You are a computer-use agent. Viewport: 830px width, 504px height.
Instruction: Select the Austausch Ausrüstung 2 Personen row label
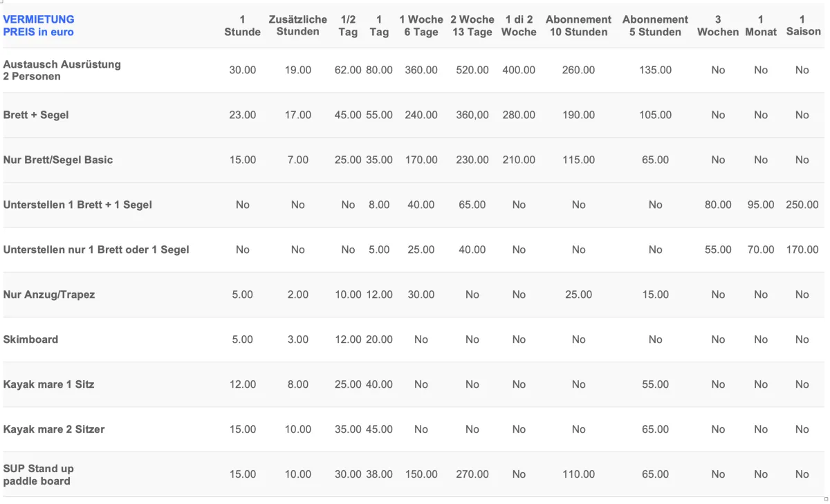[62, 71]
